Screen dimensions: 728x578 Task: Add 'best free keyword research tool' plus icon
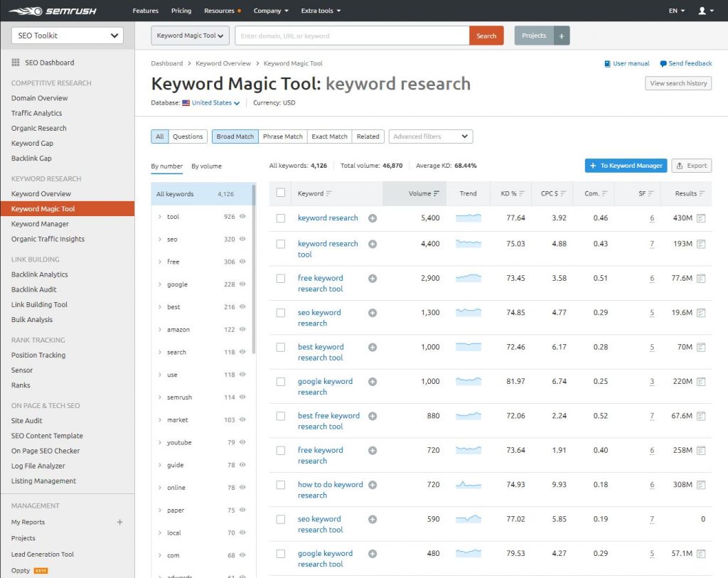(373, 416)
